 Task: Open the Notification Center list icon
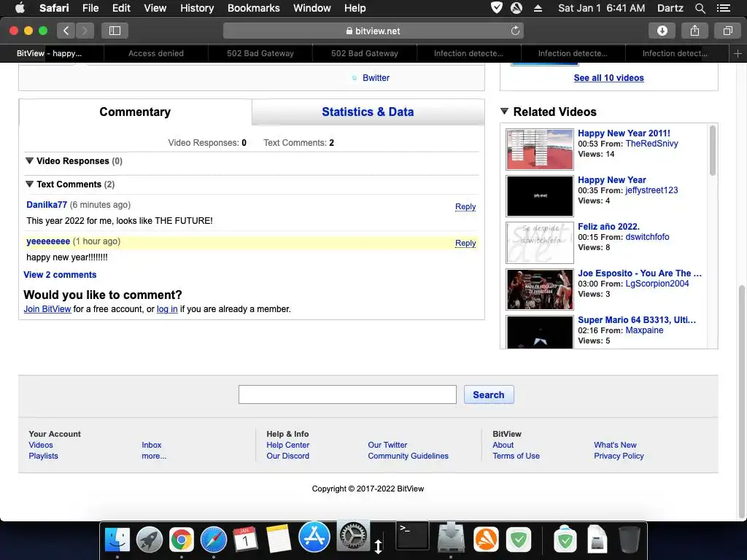pyautogui.click(x=724, y=8)
